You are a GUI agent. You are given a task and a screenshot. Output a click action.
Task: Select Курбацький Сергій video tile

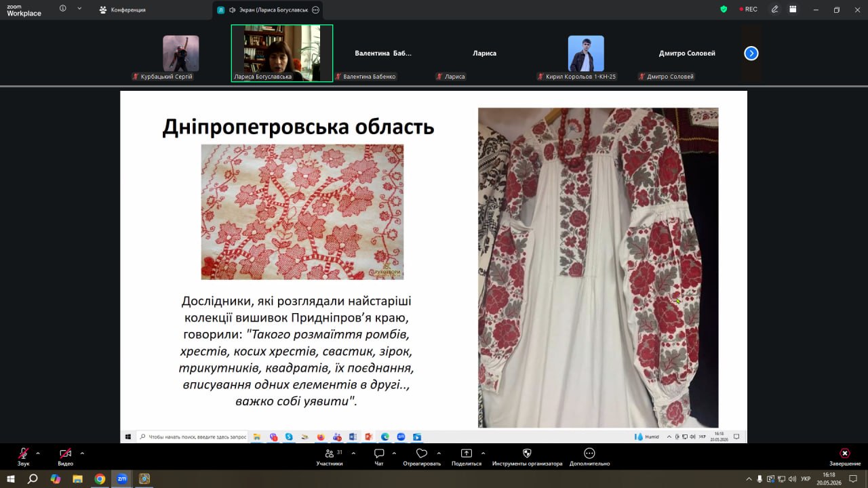[x=180, y=54]
